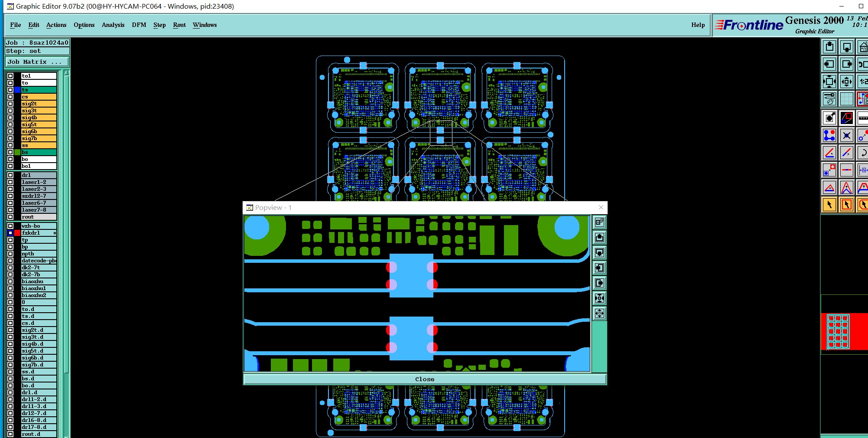
Task: Click the popup zoom window icon
Action: tap(847, 118)
